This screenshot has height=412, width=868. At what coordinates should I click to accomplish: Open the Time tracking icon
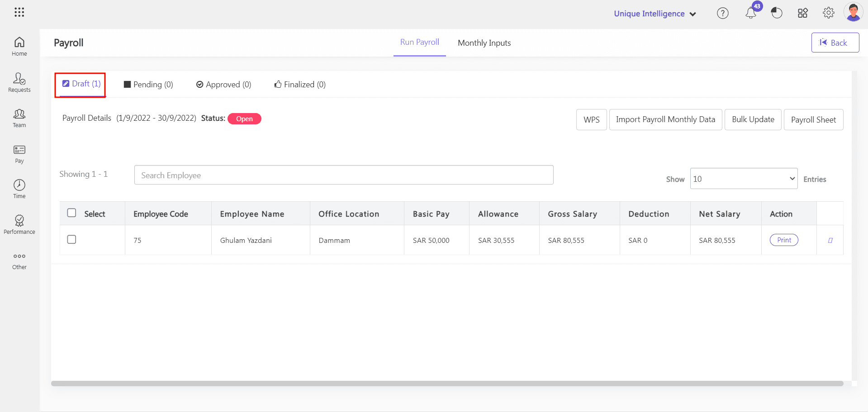19,189
